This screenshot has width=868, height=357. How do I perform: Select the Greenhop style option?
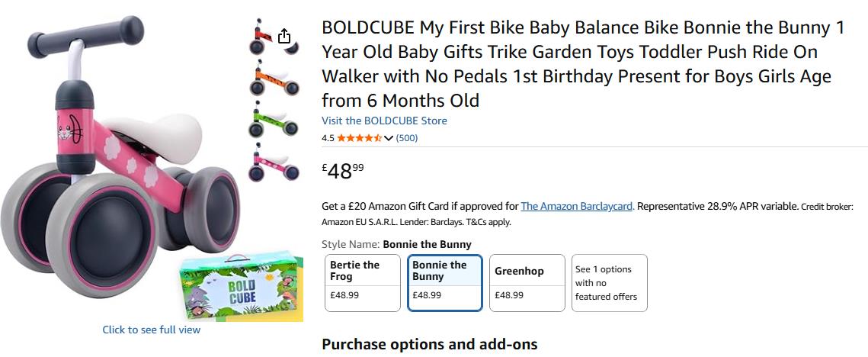tap(527, 283)
